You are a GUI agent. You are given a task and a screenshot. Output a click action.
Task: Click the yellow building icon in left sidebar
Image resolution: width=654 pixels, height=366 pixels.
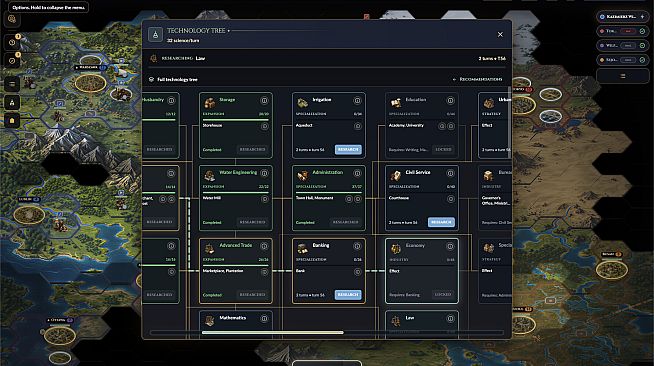pyautogui.click(x=12, y=120)
